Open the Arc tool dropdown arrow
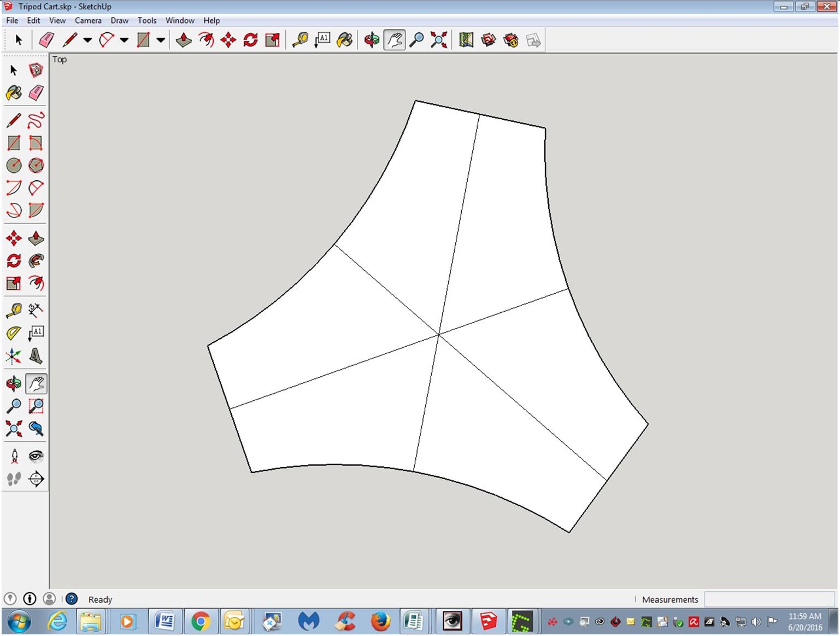This screenshot has width=840, height=636. click(124, 39)
